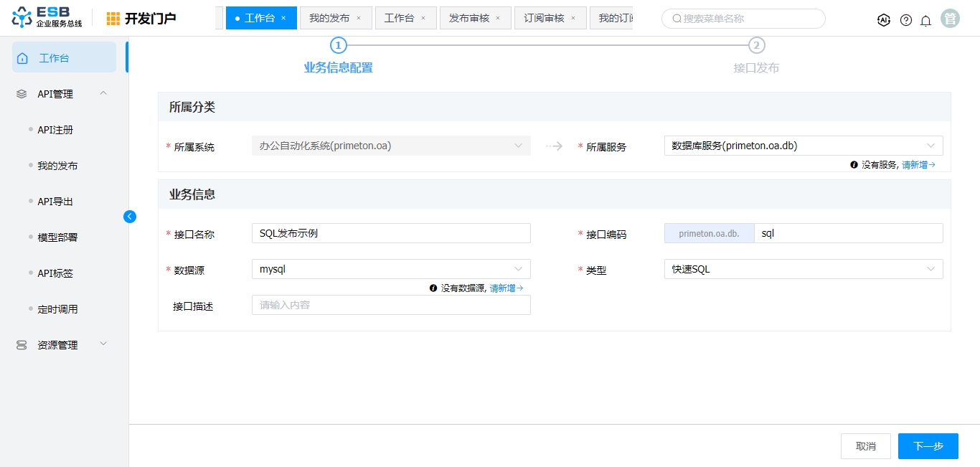The width and height of the screenshot is (980, 467).
Task: Collapse the sidebar with the blue arrow
Action: (x=130, y=216)
